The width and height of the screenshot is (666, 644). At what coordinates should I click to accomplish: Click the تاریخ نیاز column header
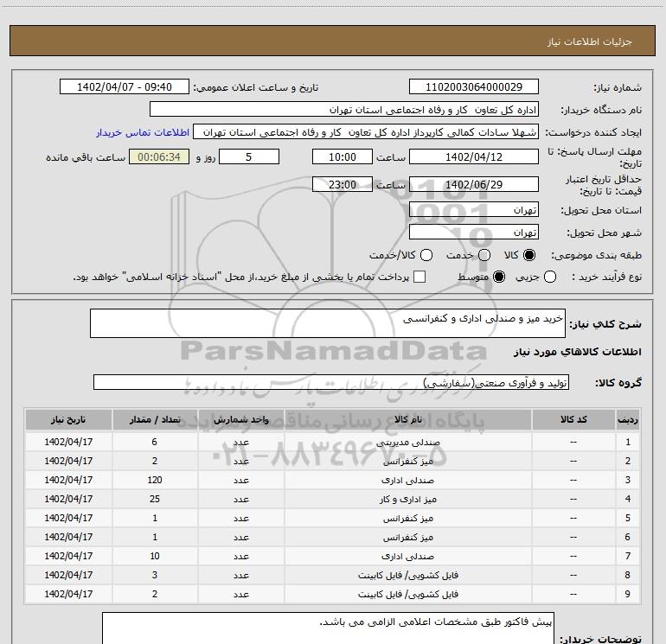68,420
